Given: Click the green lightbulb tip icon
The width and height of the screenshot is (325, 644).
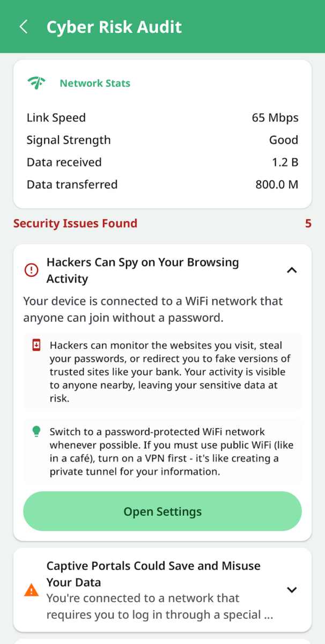Looking at the screenshot, I should (35, 431).
